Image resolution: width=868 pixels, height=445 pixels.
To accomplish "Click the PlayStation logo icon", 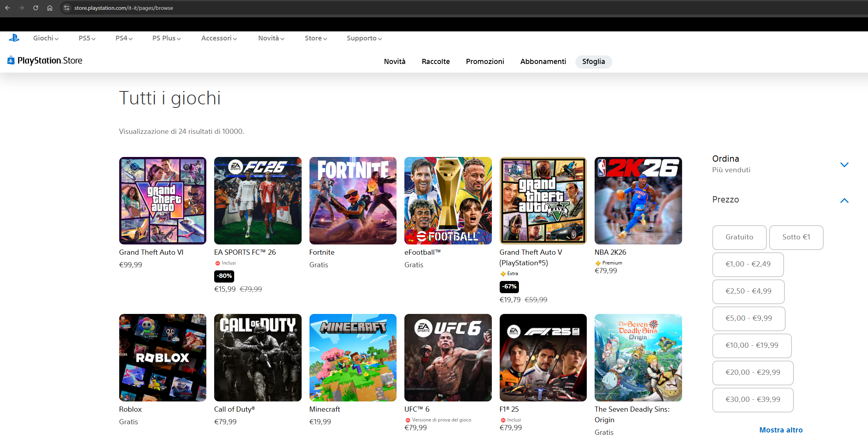I will pyautogui.click(x=14, y=38).
